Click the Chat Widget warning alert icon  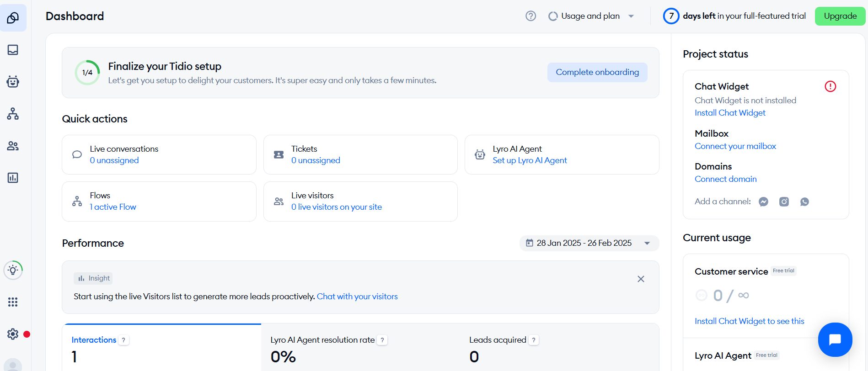[x=830, y=86]
